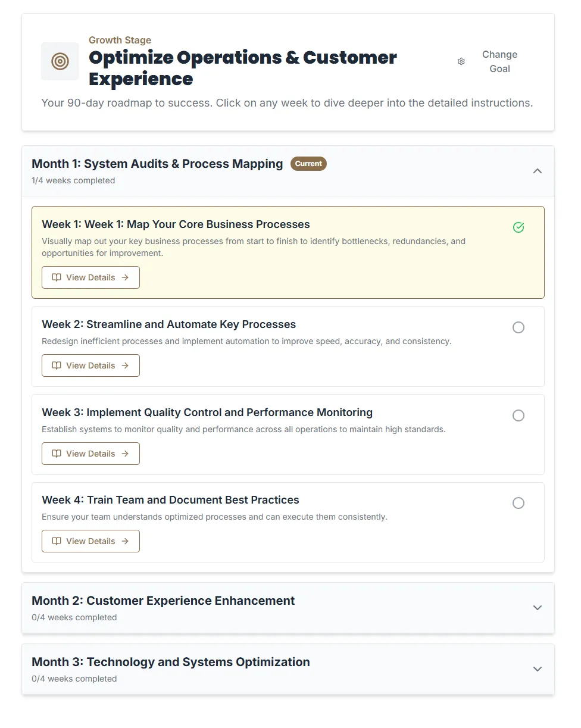Click the book icon in Week 1 View Details

point(57,277)
